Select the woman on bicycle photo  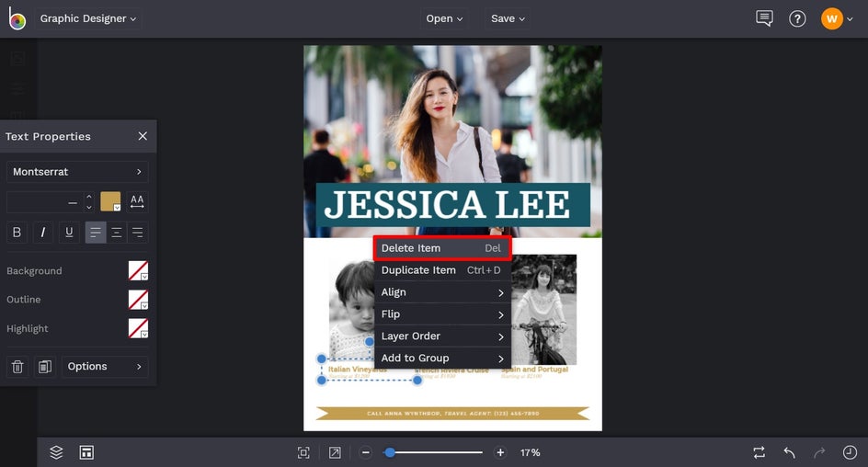pyautogui.click(x=543, y=309)
